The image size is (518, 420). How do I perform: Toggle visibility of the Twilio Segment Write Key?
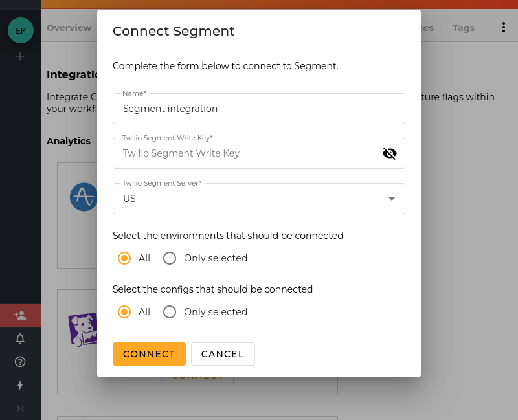click(389, 153)
